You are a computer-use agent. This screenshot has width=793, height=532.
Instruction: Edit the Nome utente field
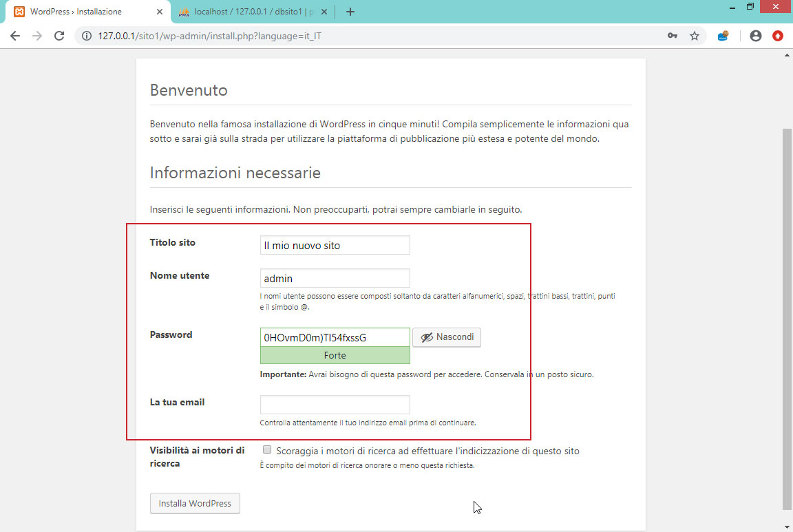(335, 278)
